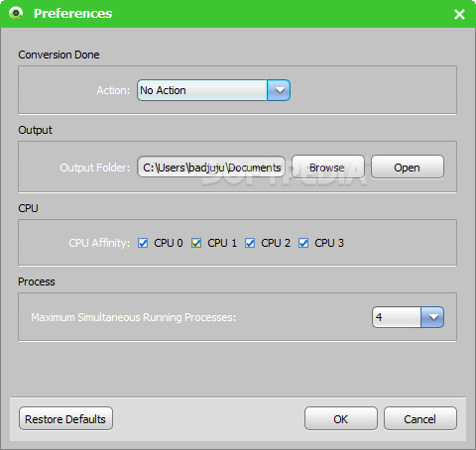Click Restore Defaults button

[x=65, y=418]
